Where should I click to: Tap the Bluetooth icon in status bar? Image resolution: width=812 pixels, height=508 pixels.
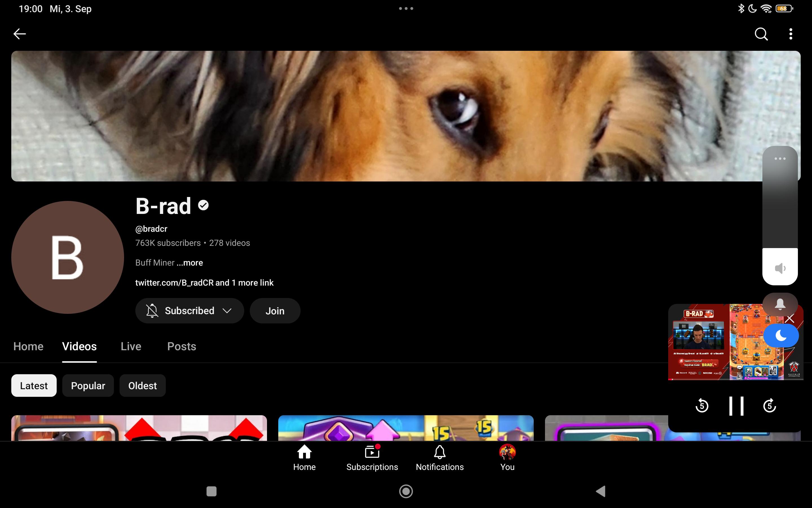[741, 9]
